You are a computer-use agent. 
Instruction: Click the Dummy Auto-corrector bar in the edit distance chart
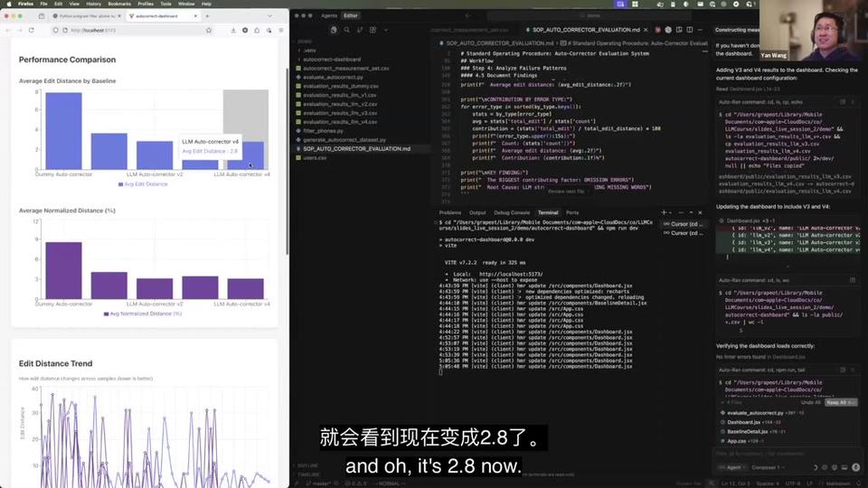(63, 130)
